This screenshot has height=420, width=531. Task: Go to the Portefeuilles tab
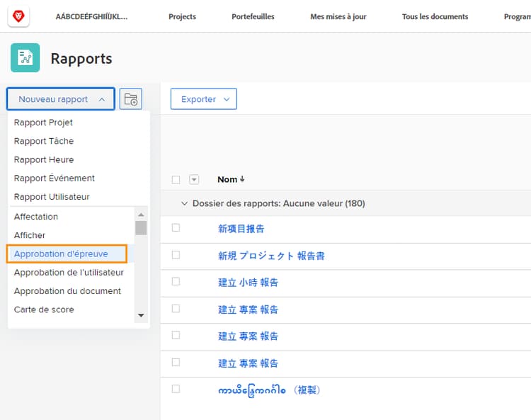pos(253,16)
